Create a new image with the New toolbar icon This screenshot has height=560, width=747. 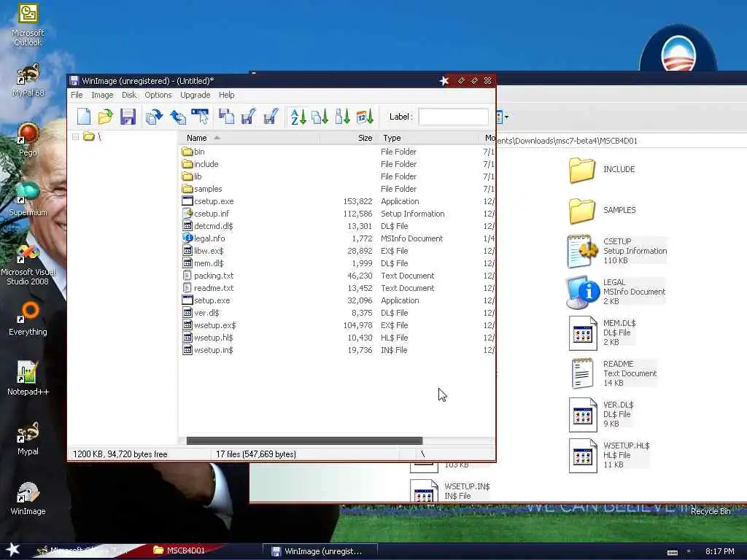(x=84, y=117)
